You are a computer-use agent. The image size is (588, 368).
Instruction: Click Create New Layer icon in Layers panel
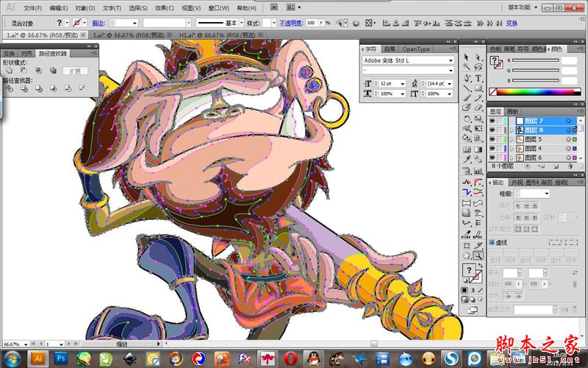point(556,166)
